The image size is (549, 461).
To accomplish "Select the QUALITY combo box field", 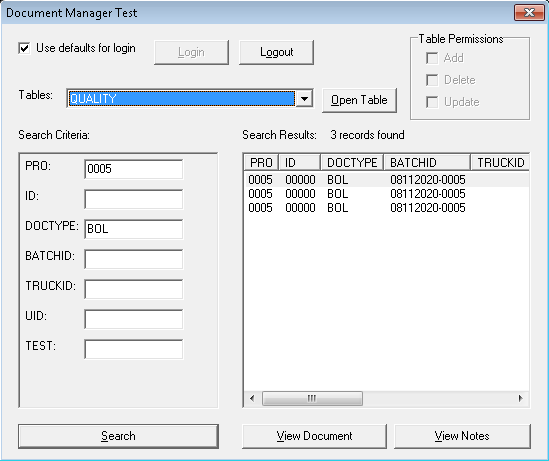I will click(181, 99).
